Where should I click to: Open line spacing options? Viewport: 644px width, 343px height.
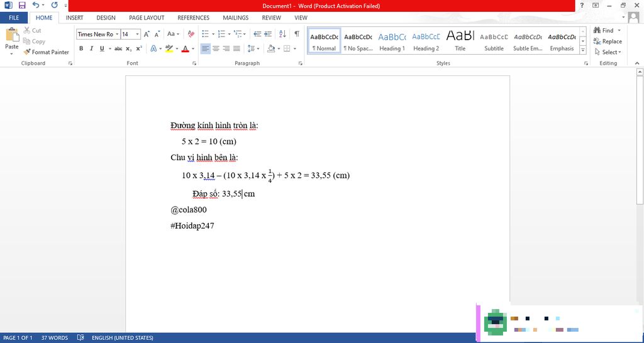point(253,48)
